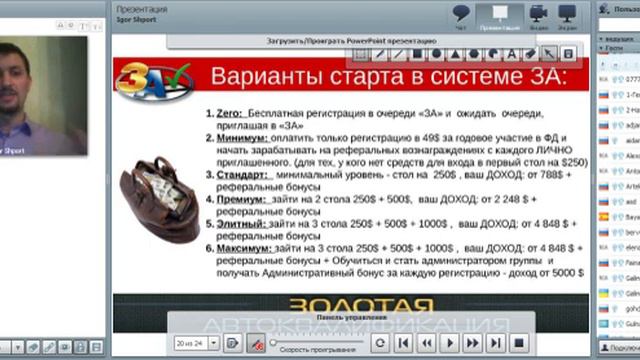The height and width of the screenshot is (360, 640).
Task: Switch to the Презентация tab
Action: coord(500,17)
